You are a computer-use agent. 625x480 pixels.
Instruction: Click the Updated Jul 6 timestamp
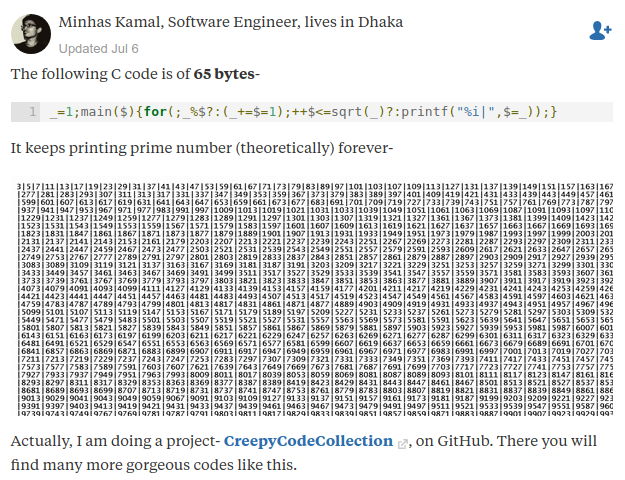coord(98,49)
